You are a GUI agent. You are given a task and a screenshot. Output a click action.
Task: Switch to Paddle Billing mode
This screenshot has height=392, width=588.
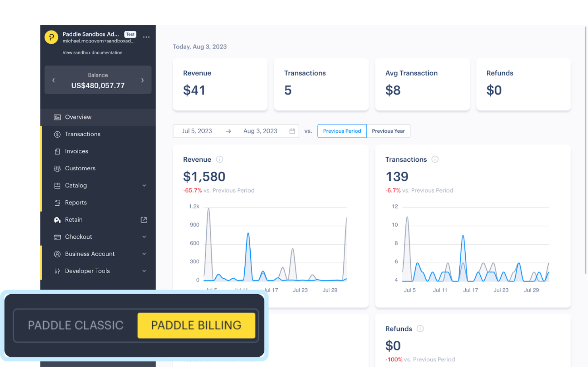pyautogui.click(x=196, y=325)
